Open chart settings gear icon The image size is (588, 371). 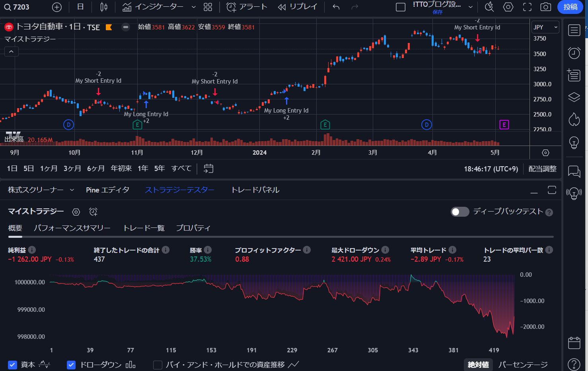(x=508, y=7)
